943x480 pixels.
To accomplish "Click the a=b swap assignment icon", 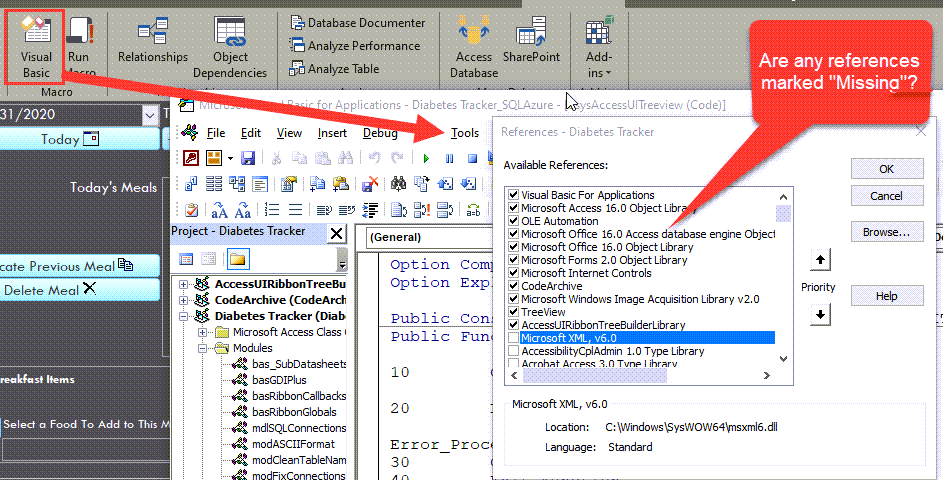I will (473, 210).
